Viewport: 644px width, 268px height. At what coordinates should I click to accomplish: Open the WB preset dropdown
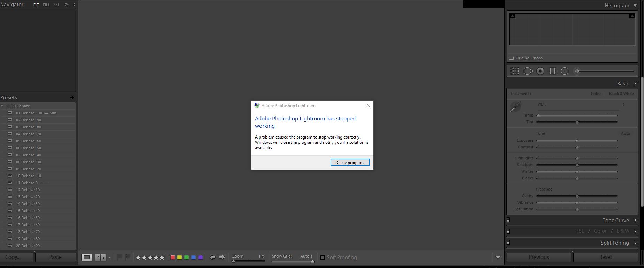(623, 104)
